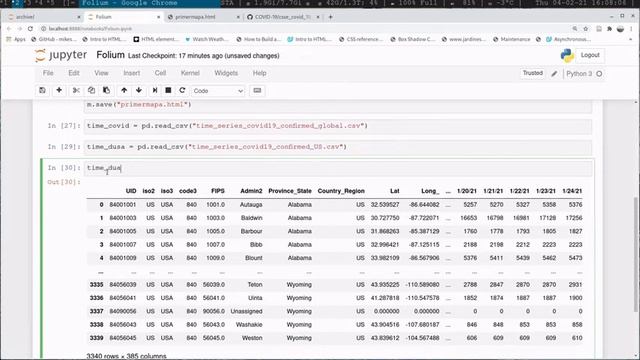Open the GitHub bookmark
The width and height of the screenshot is (640, 360).
click(54, 40)
